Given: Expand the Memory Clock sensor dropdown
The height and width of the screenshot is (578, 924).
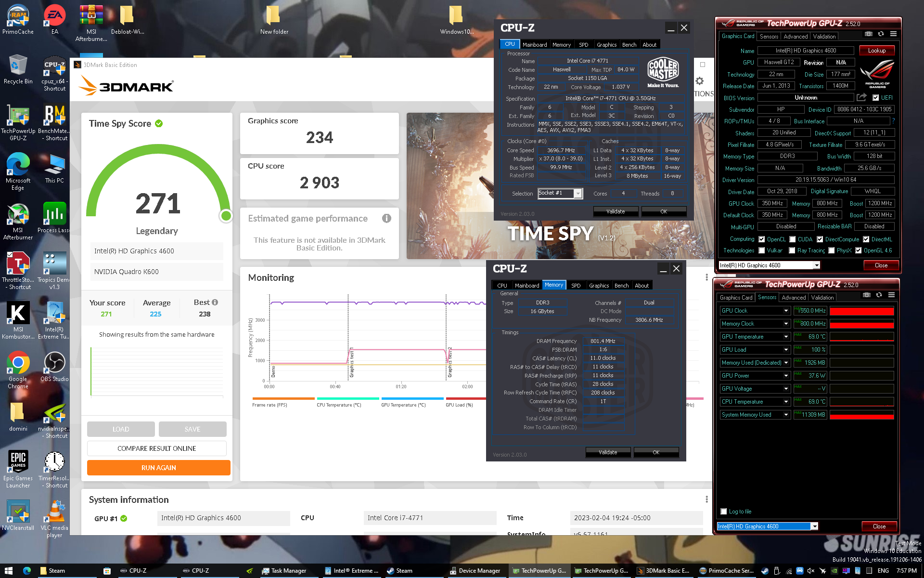Looking at the screenshot, I should [x=786, y=324].
